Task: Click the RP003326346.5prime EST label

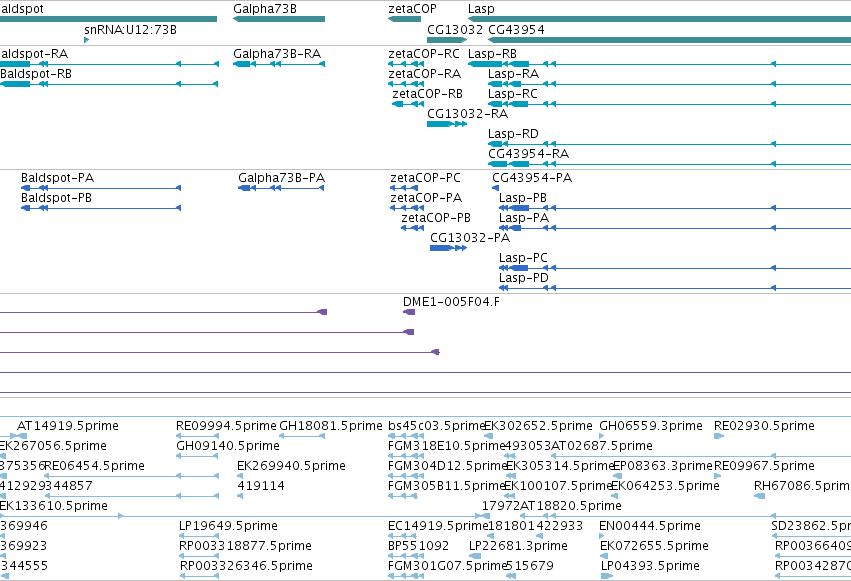Action: coord(246,567)
